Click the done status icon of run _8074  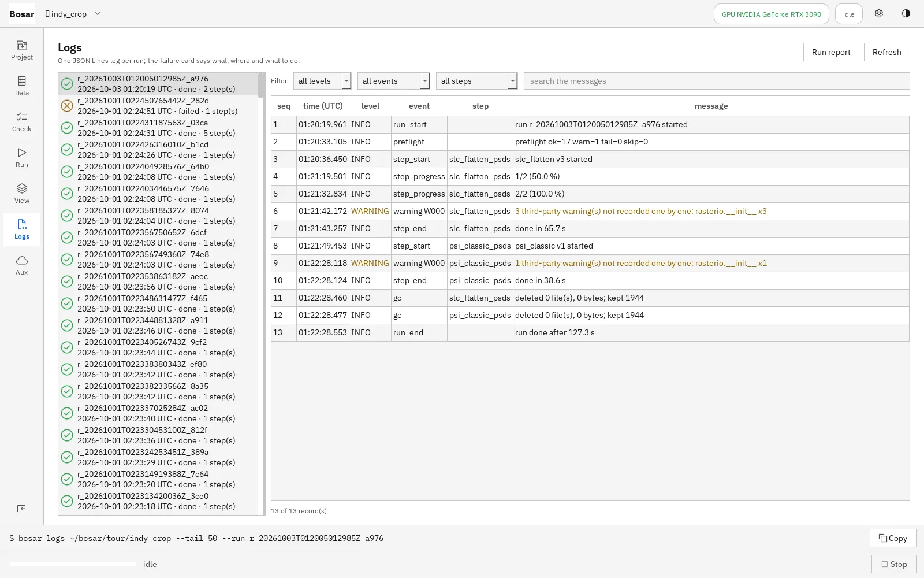[x=67, y=216]
